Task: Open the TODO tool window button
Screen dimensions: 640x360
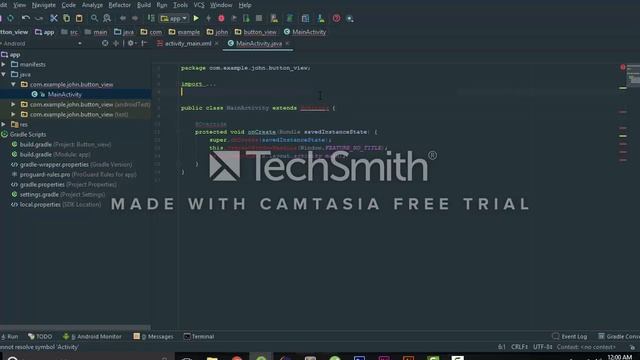Action: [x=40, y=336]
